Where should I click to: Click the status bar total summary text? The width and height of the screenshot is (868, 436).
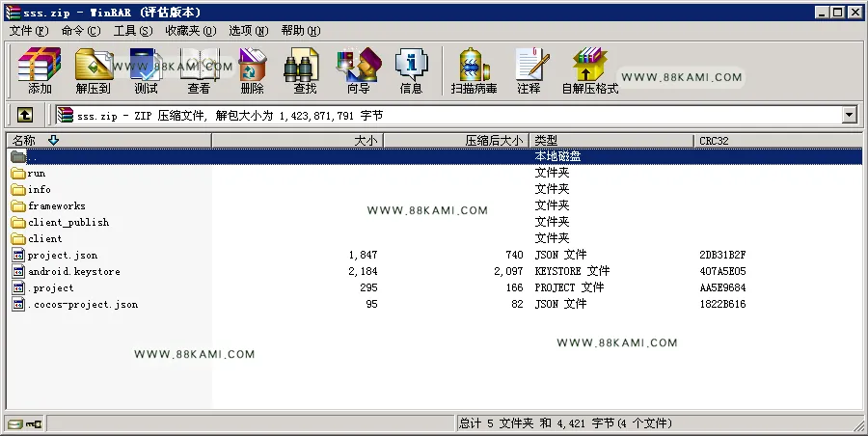[x=565, y=423]
